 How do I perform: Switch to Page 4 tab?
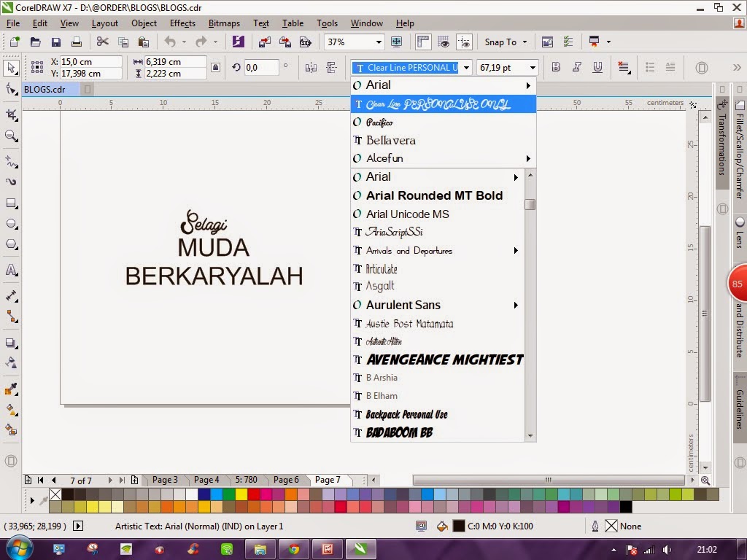point(206,480)
